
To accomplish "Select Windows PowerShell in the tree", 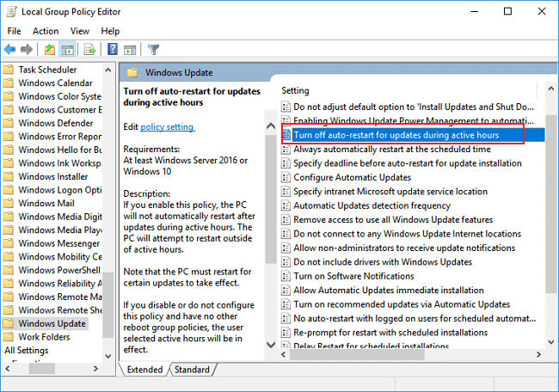I will pyautogui.click(x=59, y=270).
